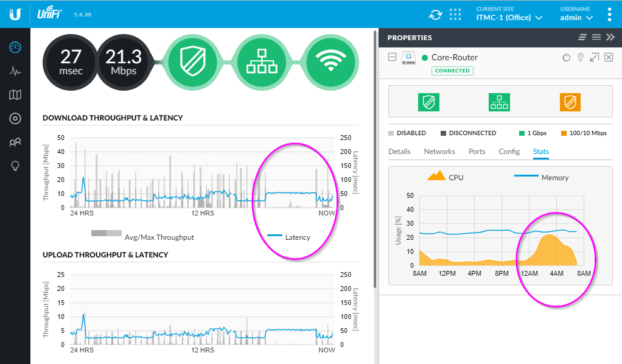The height and width of the screenshot is (364, 622).
Task: Open the Current Site ITMC-1 (Office) dropdown
Action: [x=509, y=18]
